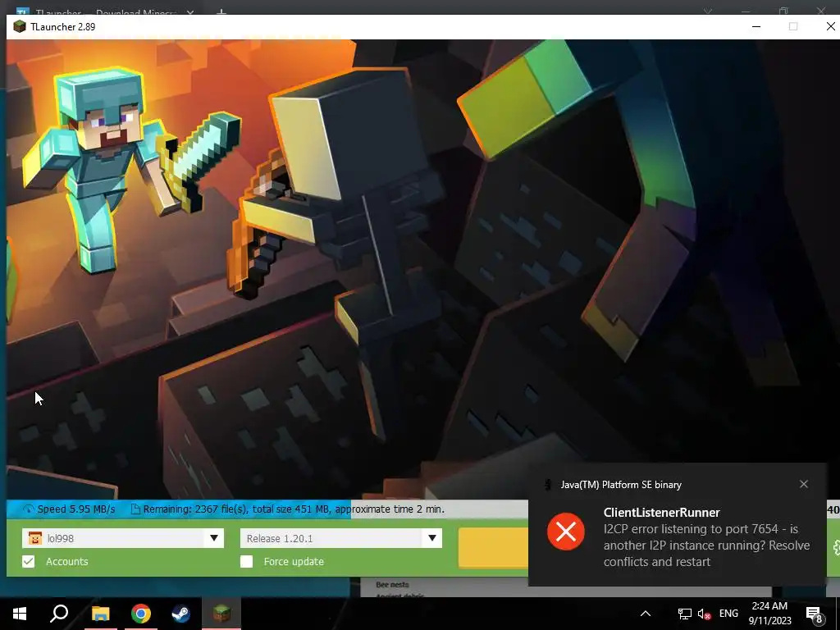The width and height of the screenshot is (840, 630).
Task: Open Steam from the taskbar
Action: [181, 614]
